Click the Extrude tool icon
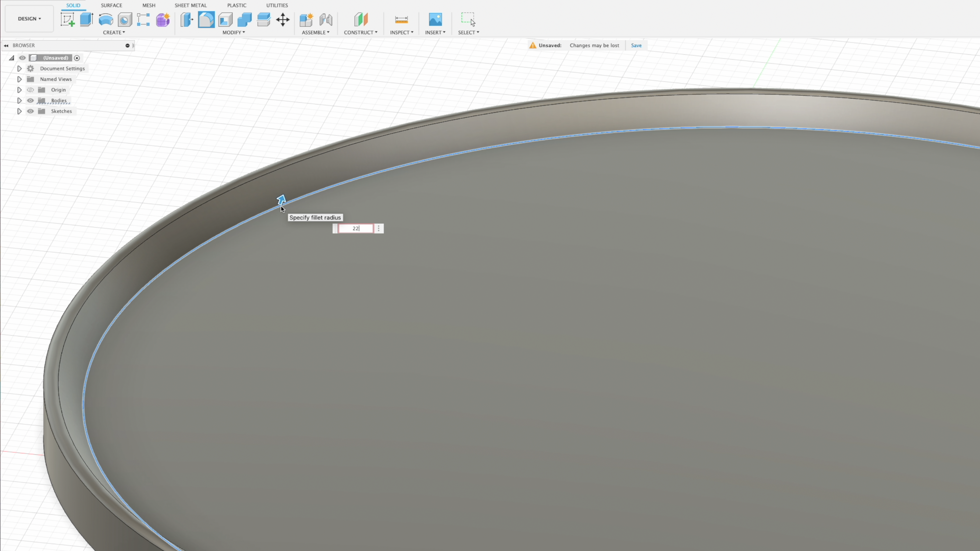 87,19
